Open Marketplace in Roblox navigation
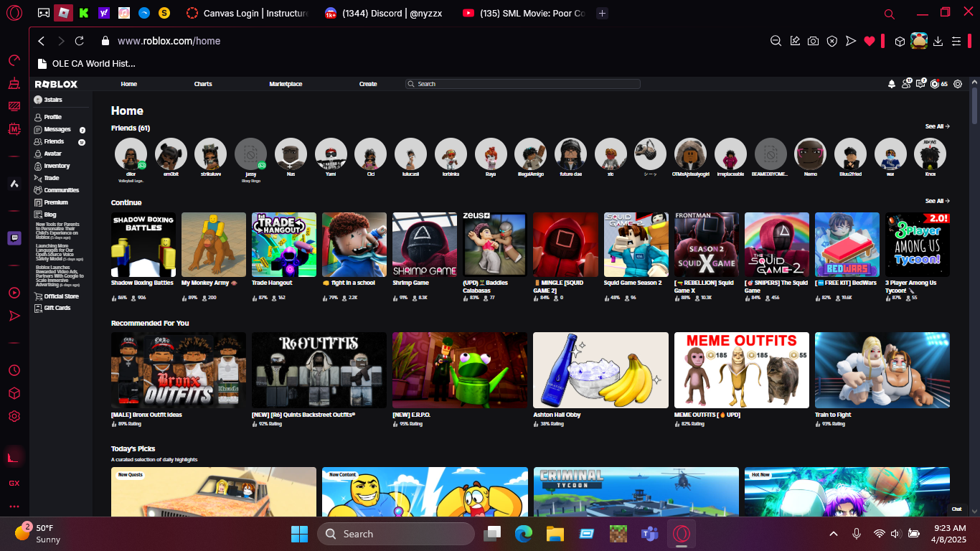 pyautogui.click(x=286, y=84)
